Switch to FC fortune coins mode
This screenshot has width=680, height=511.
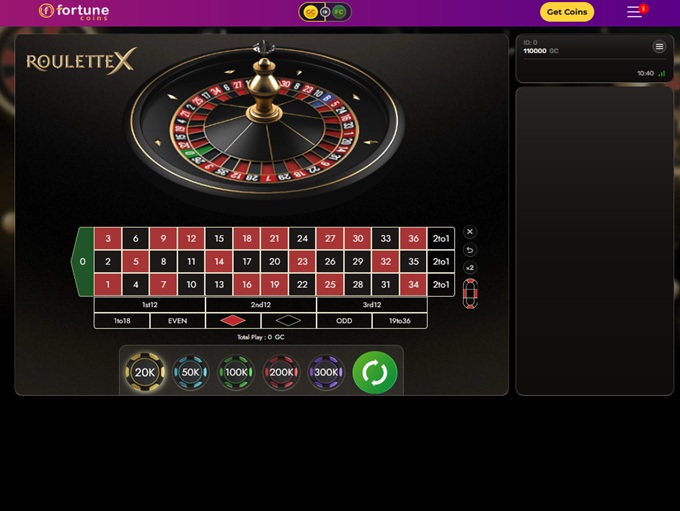coord(339,12)
